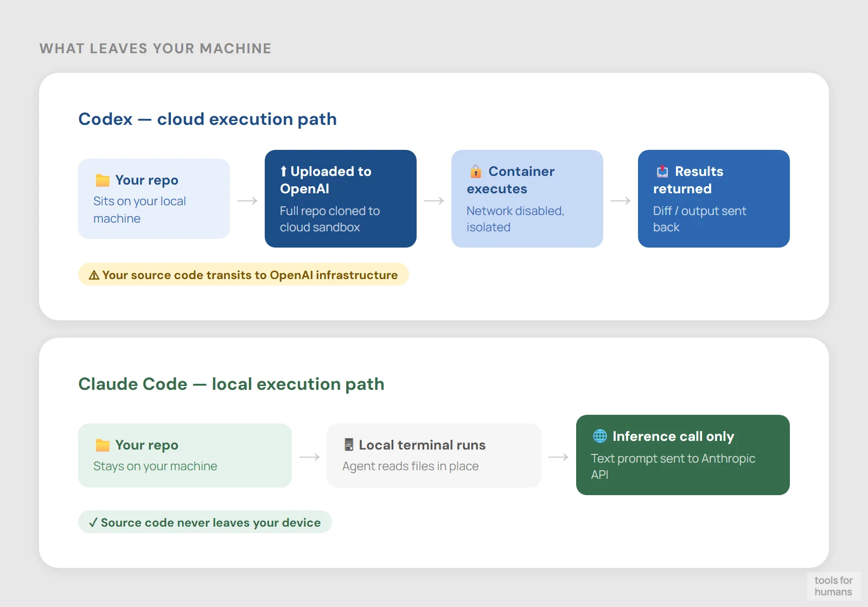The image size is (868, 607).
Task: Click the Network disabled, isolated text
Action: pos(515,219)
